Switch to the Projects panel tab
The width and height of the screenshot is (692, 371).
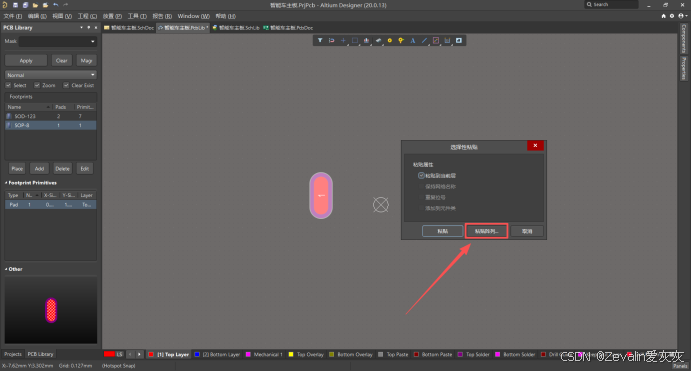tap(13, 354)
